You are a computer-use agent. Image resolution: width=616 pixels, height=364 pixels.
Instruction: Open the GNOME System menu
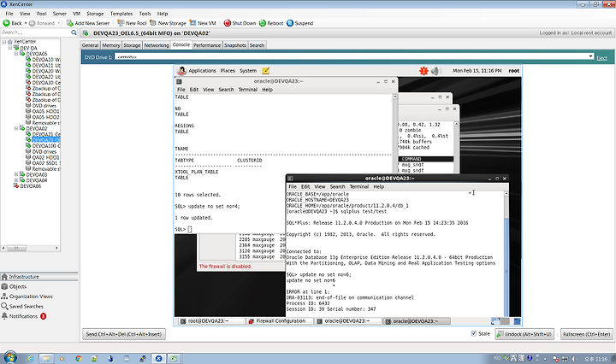coord(248,71)
